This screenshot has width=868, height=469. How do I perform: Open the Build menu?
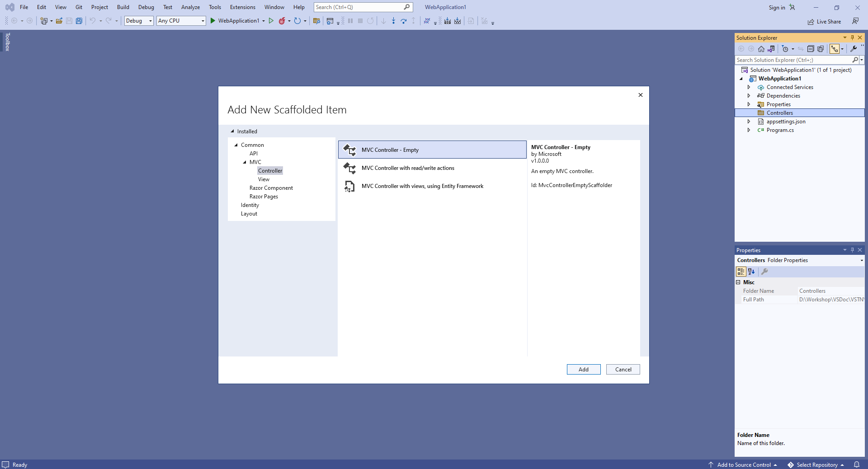point(123,7)
